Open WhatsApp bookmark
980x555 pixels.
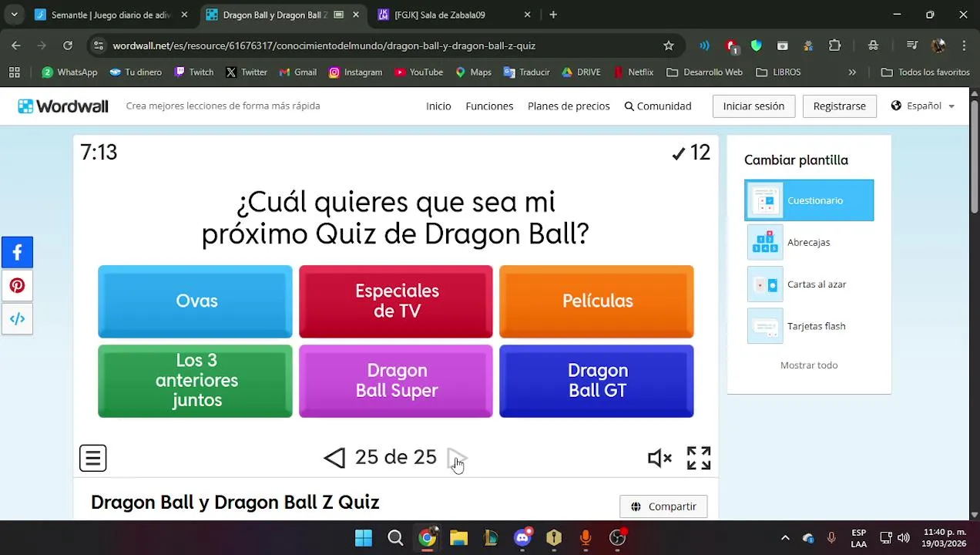click(x=69, y=72)
